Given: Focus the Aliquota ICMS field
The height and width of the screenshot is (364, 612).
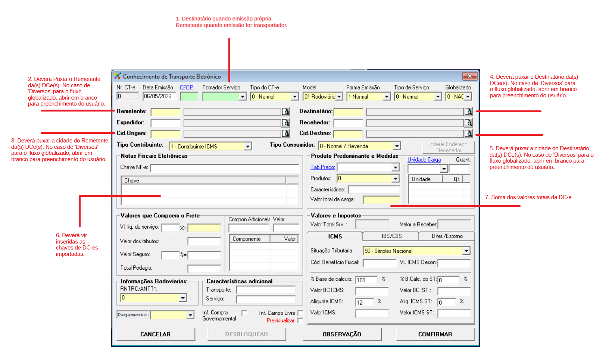Looking at the screenshot, I should [x=365, y=302].
